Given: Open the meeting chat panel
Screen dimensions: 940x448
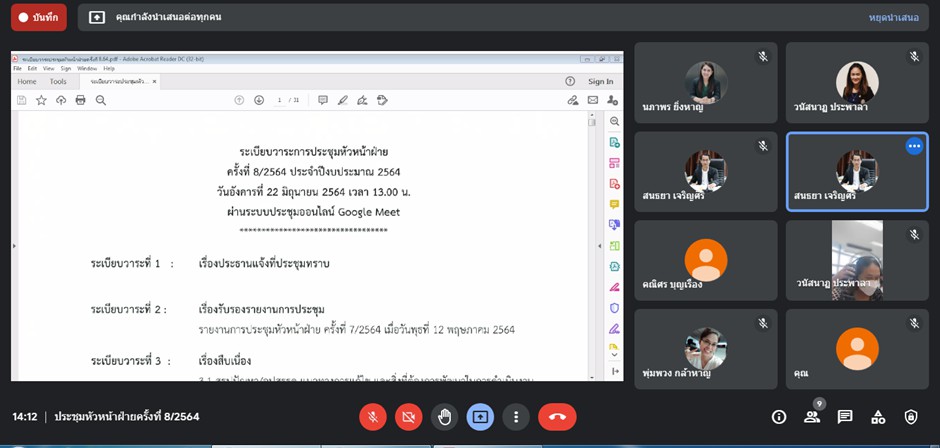Looking at the screenshot, I should [845, 417].
